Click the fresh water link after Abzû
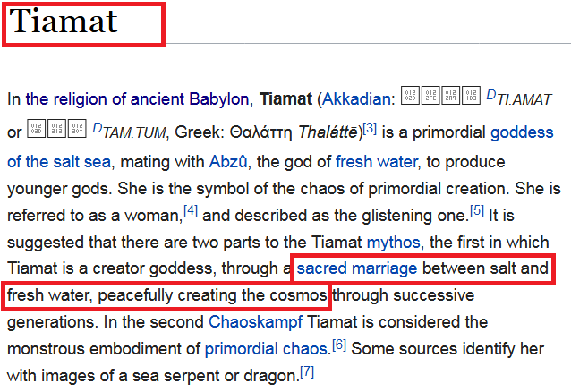Screen dimensions: 571x392 (x=376, y=162)
